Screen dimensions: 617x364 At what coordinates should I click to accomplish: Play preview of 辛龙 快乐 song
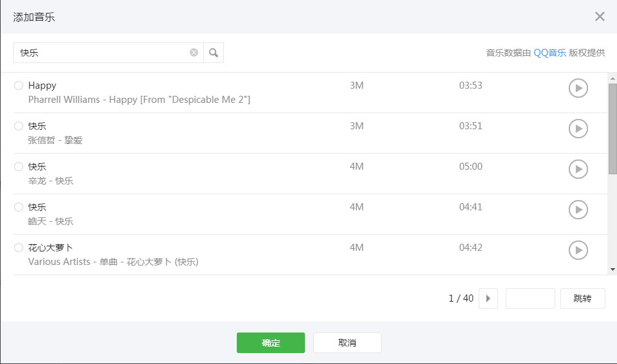pyautogui.click(x=578, y=169)
